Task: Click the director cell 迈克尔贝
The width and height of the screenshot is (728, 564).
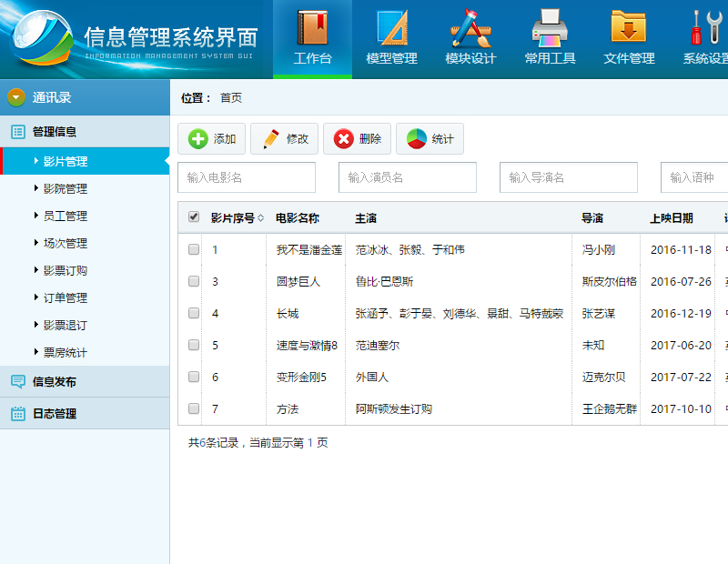Action: click(x=603, y=377)
